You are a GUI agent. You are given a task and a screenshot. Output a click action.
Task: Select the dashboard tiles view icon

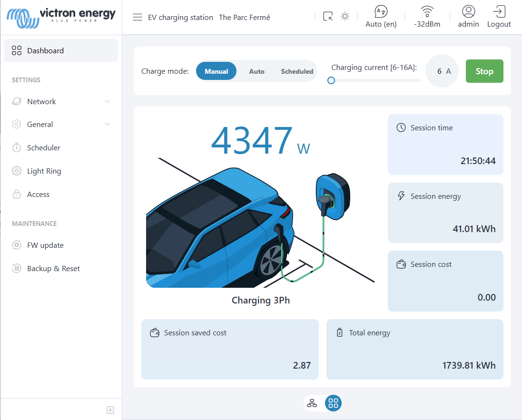click(x=333, y=403)
